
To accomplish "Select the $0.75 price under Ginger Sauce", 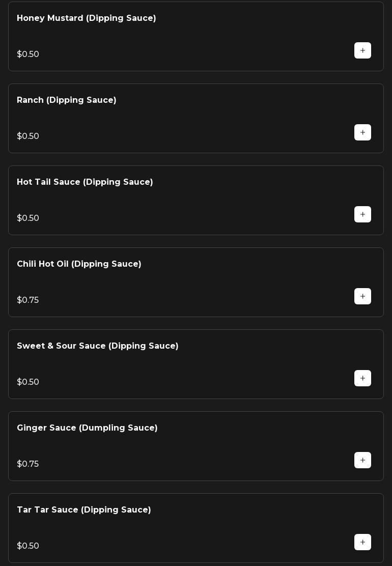I will pyautogui.click(x=28, y=464).
